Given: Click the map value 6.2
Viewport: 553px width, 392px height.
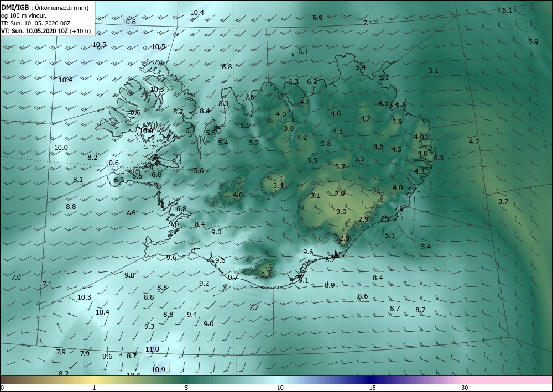Looking at the screenshot, I should tap(312, 82).
